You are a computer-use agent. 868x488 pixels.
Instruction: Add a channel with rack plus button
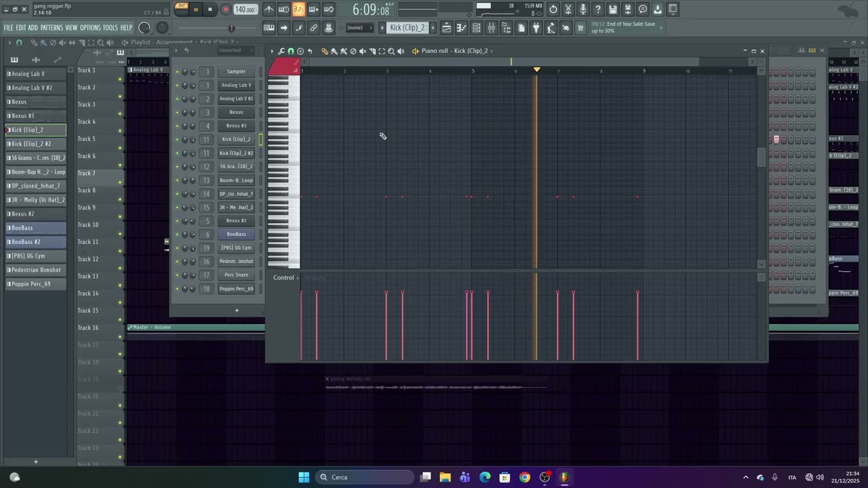237,310
